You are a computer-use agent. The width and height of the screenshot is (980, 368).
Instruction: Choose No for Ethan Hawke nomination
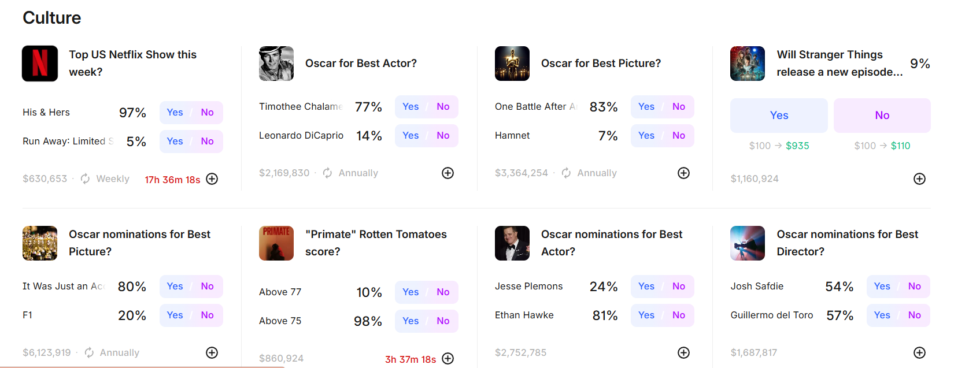679,315
